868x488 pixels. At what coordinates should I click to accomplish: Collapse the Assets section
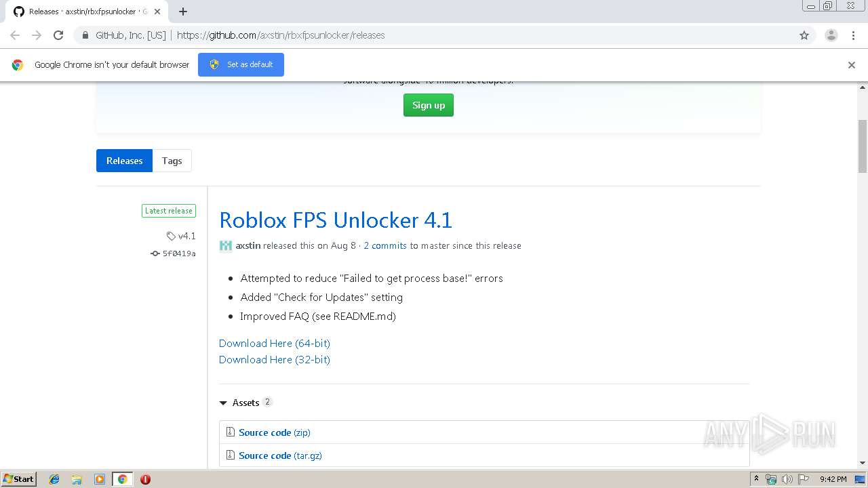click(x=245, y=403)
